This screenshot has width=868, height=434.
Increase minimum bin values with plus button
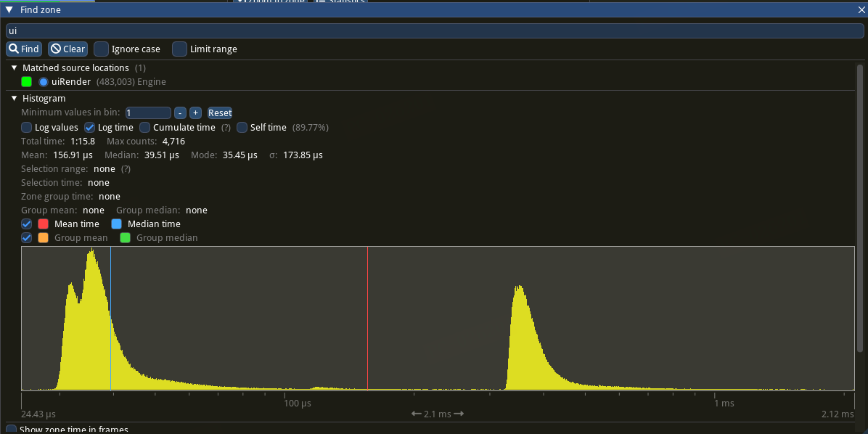click(x=195, y=113)
